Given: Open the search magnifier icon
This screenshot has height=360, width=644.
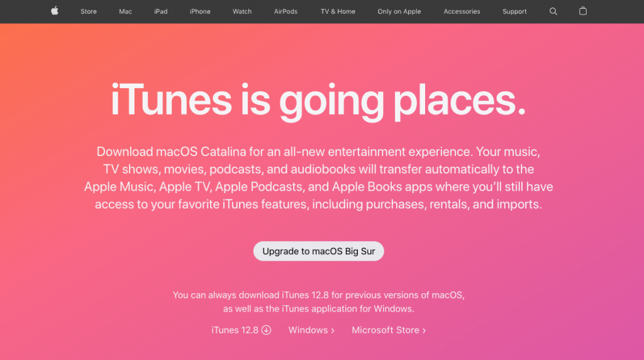Looking at the screenshot, I should [x=553, y=11].
